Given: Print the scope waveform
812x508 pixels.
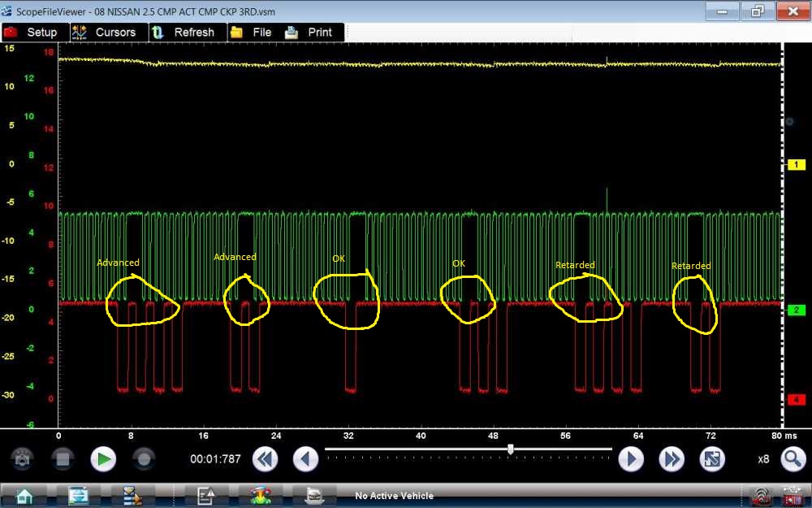Looking at the screenshot, I should tap(309, 33).
